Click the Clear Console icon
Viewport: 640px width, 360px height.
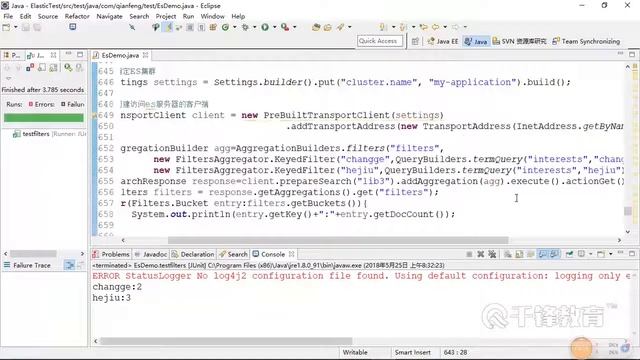(508, 254)
